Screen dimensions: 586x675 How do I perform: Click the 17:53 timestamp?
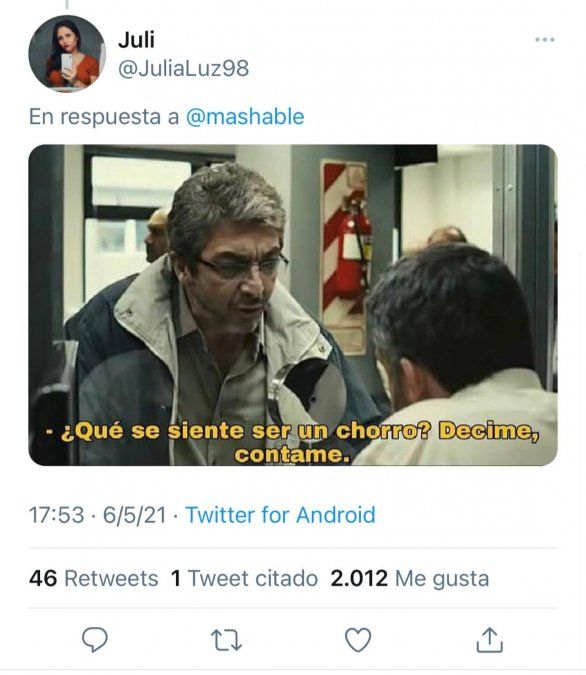coord(56,515)
